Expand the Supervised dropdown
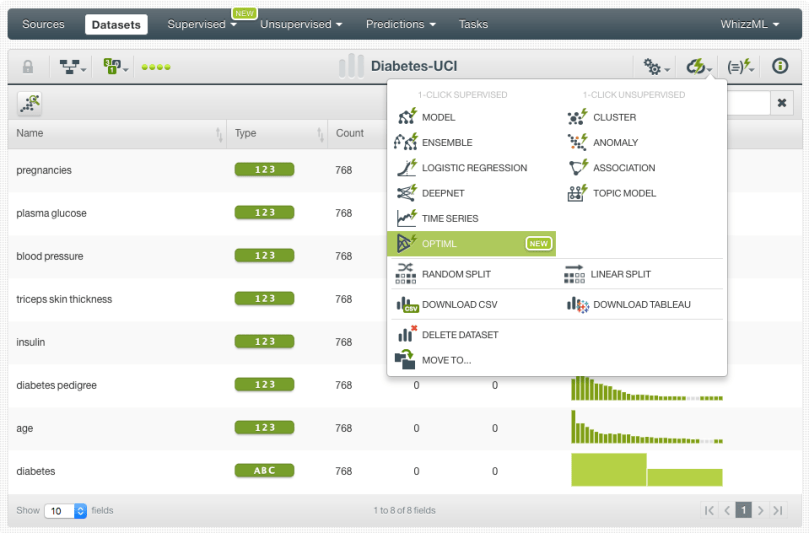This screenshot has height=533, width=809. pos(202,24)
